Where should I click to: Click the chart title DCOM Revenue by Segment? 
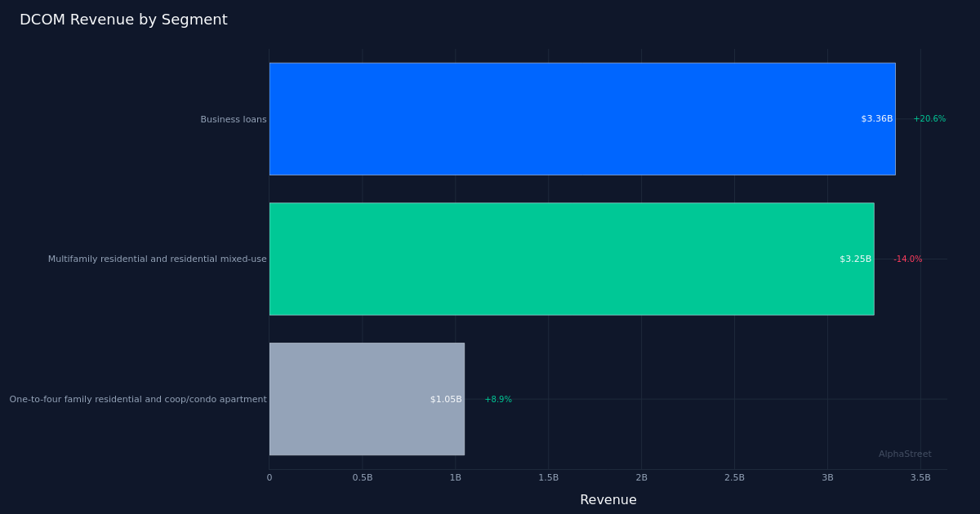pyautogui.click(x=124, y=19)
